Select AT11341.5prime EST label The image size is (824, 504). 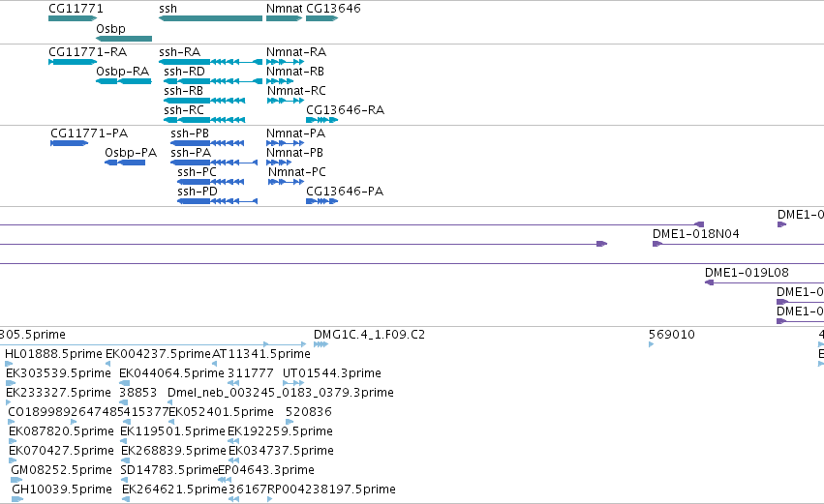(x=261, y=354)
